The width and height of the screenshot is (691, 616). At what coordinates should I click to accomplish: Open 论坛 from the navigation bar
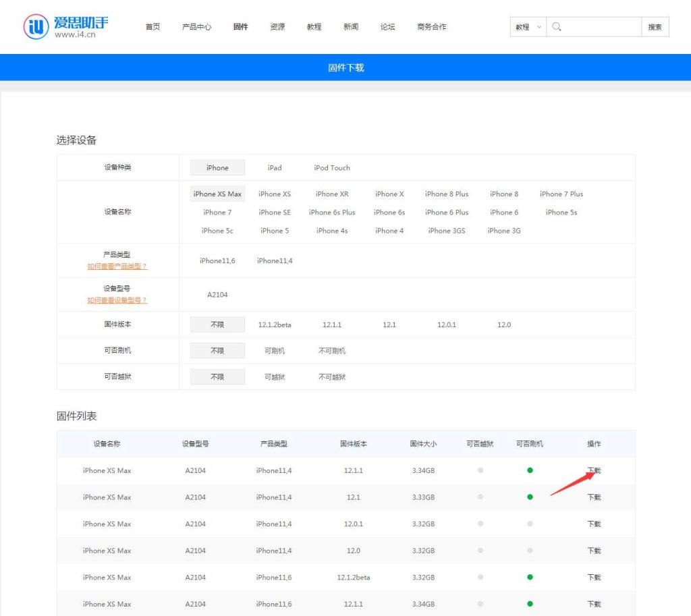click(387, 27)
